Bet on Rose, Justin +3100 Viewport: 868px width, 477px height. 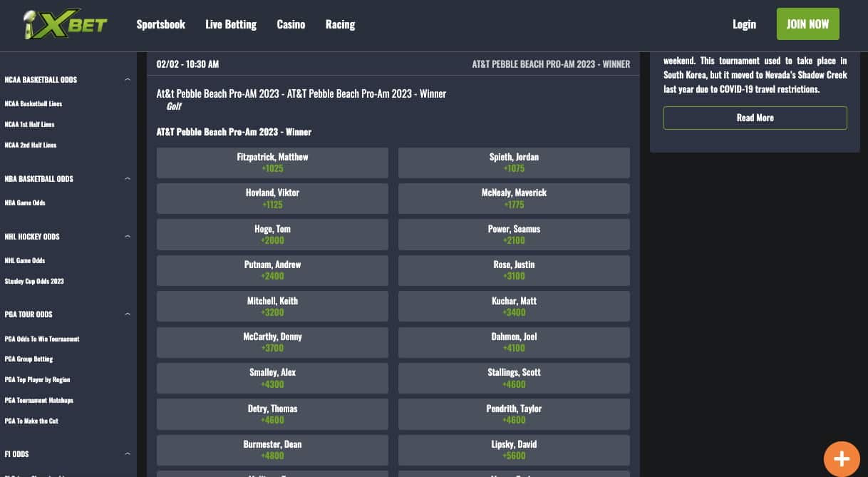pyautogui.click(x=514, y=270)
